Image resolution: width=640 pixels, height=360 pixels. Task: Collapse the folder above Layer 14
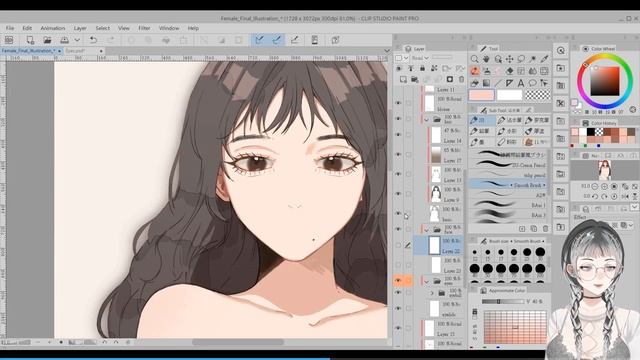[x=427, y=120]
